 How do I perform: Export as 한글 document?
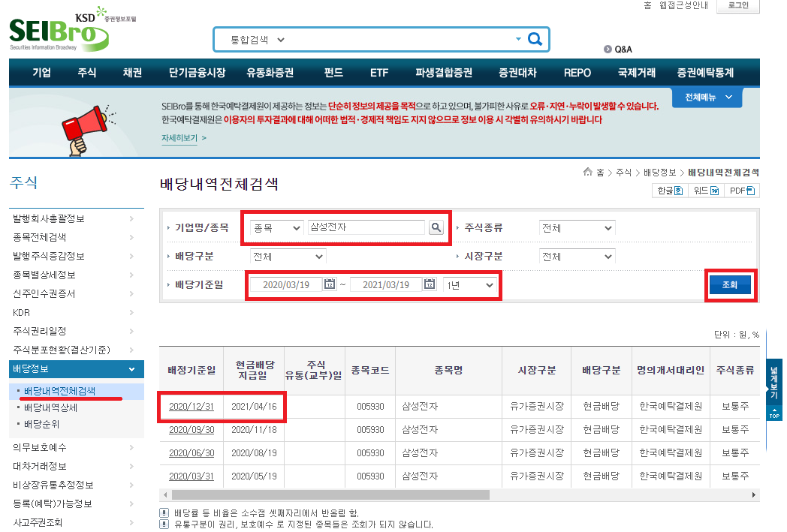point(670,191)
